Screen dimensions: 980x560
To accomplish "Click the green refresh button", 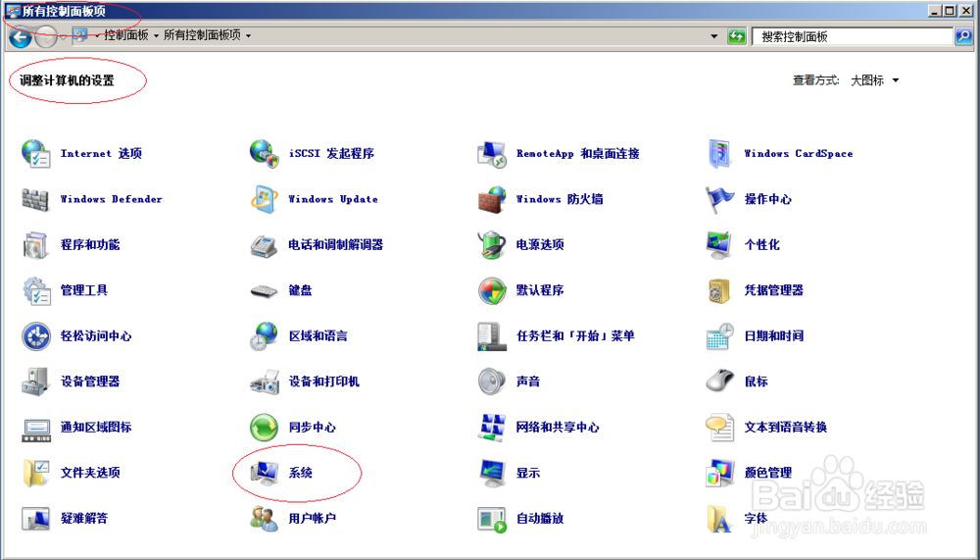I will click(x=737, y=36).
